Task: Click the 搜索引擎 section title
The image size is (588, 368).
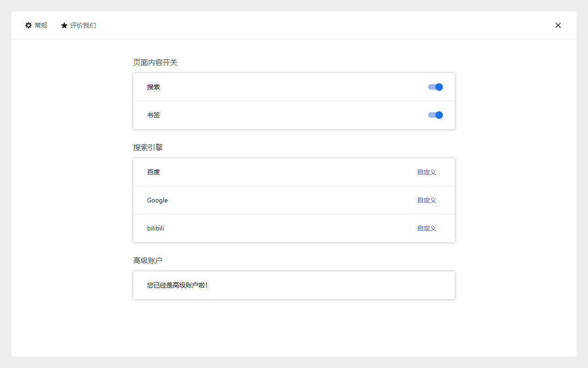Action: pos(147,148)
